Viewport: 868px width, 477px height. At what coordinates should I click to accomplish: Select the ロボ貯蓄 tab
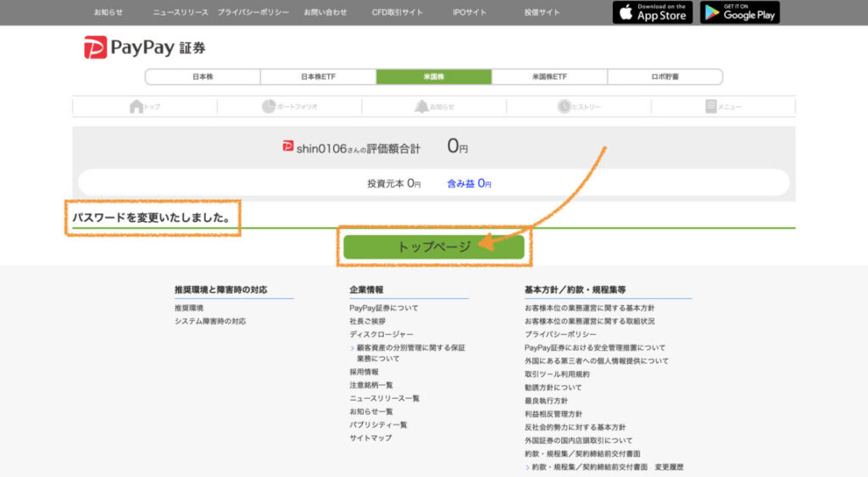click(x=665, y=77)
